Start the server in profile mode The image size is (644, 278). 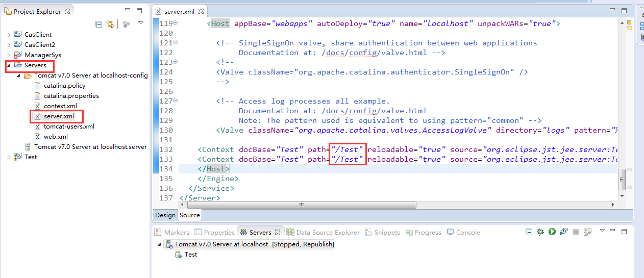pyautogui.click(x=563, y=232)
